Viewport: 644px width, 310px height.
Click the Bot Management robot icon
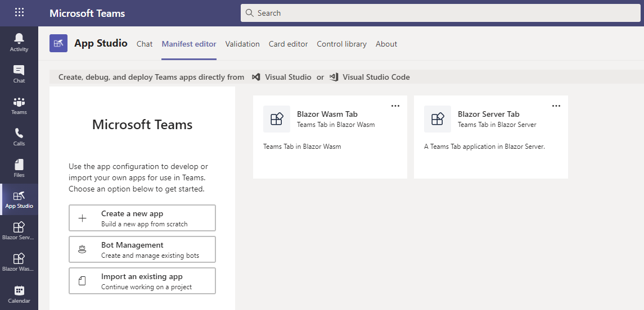[82, 249]
